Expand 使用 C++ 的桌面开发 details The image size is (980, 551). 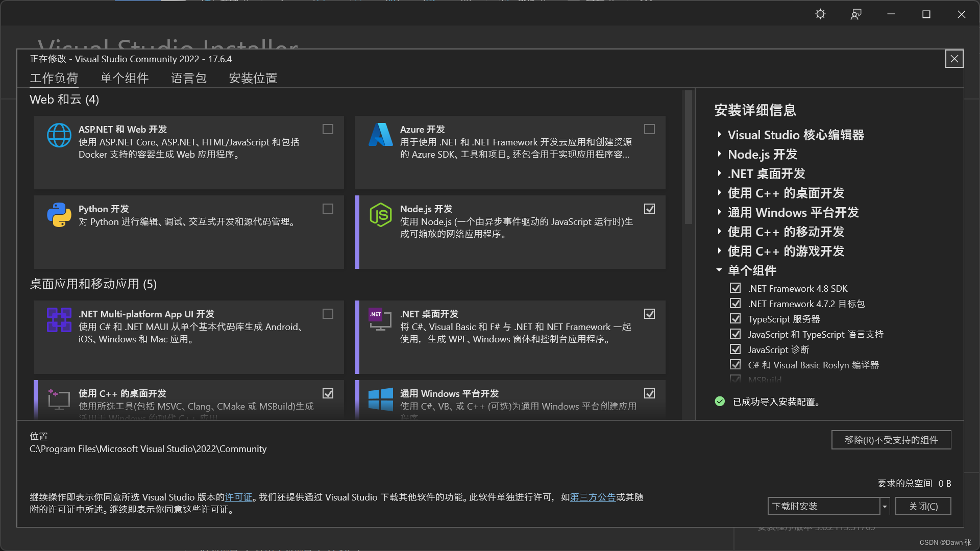point(719,193)
